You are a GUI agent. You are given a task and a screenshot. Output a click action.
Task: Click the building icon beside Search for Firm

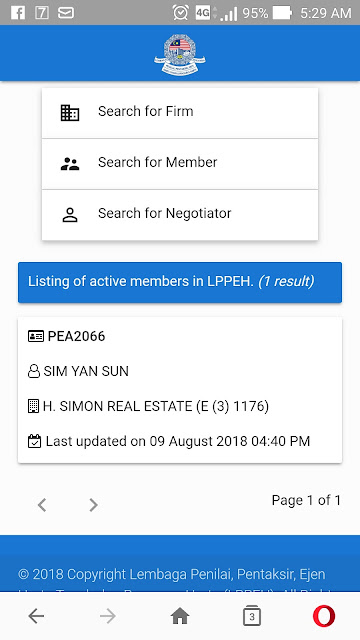point(70,113)
